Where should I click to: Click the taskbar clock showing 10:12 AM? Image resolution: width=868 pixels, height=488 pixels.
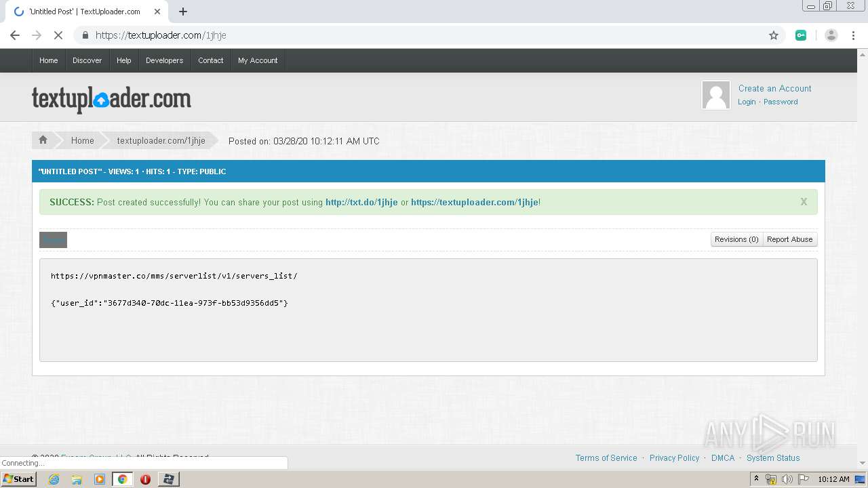point(833,479)
